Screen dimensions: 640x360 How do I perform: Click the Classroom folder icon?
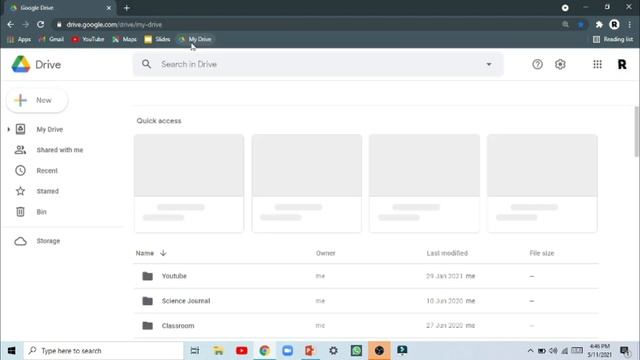pos(147,326)
